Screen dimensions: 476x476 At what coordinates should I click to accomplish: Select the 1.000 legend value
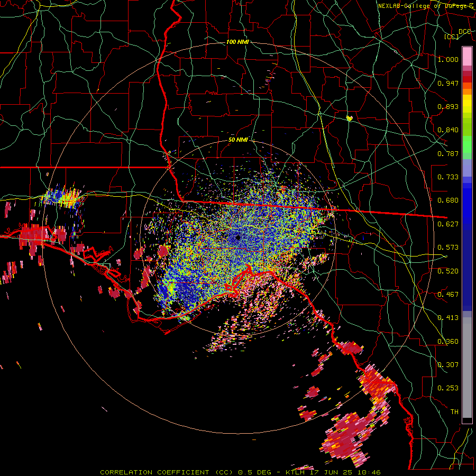[x=448, y=59]
